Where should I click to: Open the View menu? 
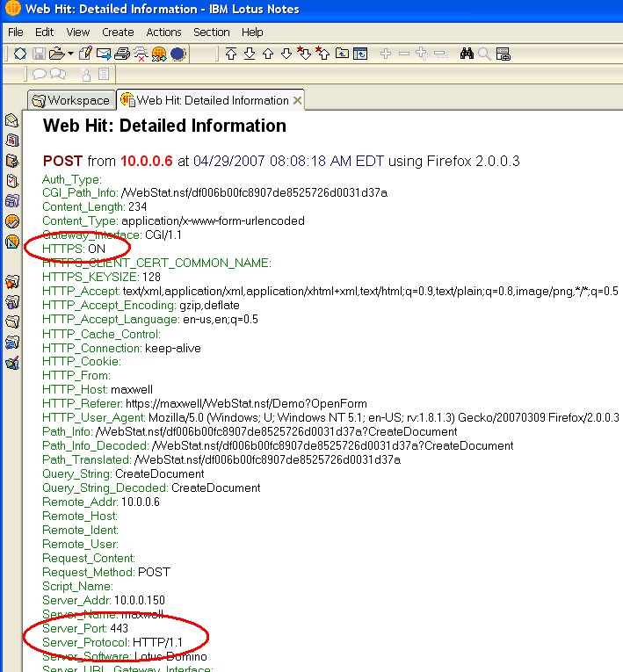(77, 33)
